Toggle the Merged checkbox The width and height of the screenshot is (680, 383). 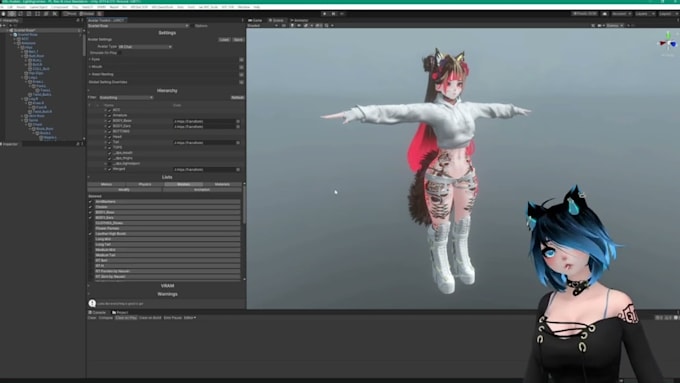pyautogui.click(x=109, y=169)
